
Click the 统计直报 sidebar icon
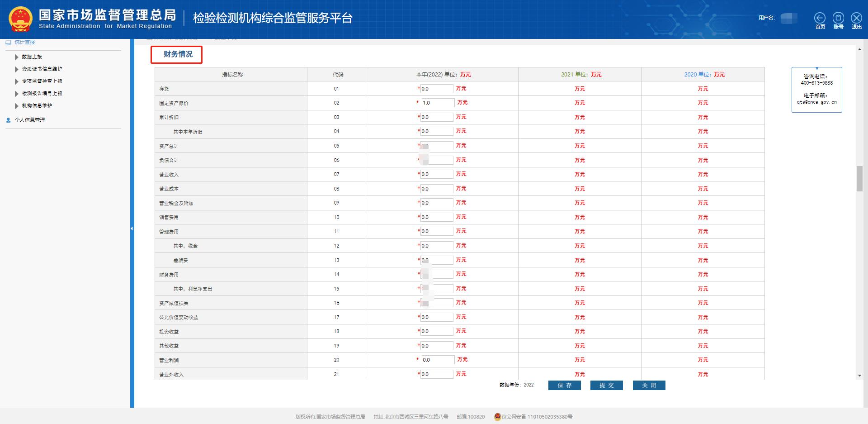click(x=8, y=42)
